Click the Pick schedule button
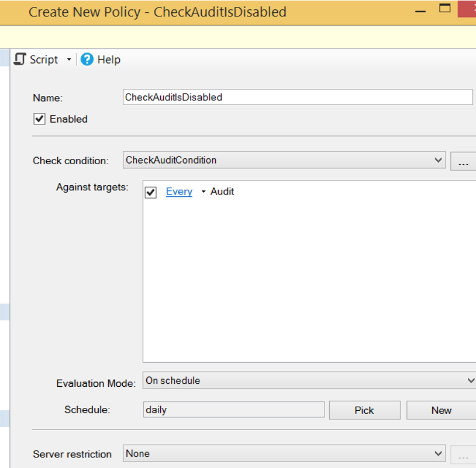The height and width of the screenshot is (468, 476). point(364,410)
